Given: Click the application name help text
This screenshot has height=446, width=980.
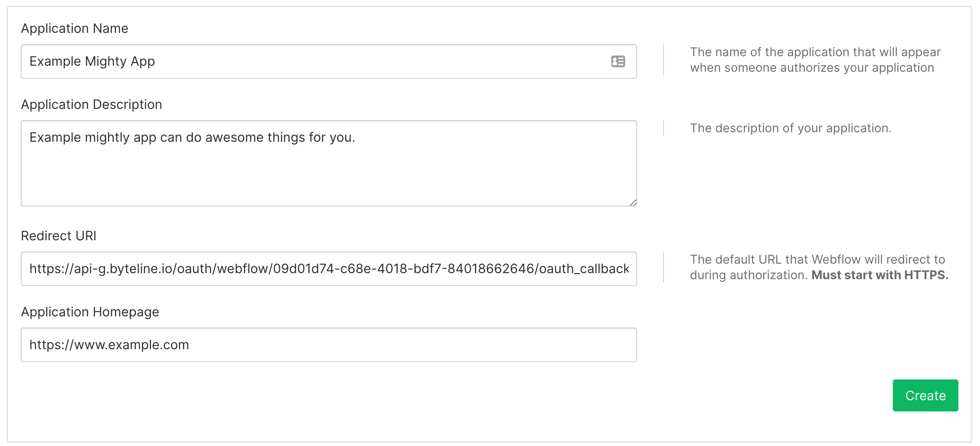Looking at the screenshot, I should (814, 60).
